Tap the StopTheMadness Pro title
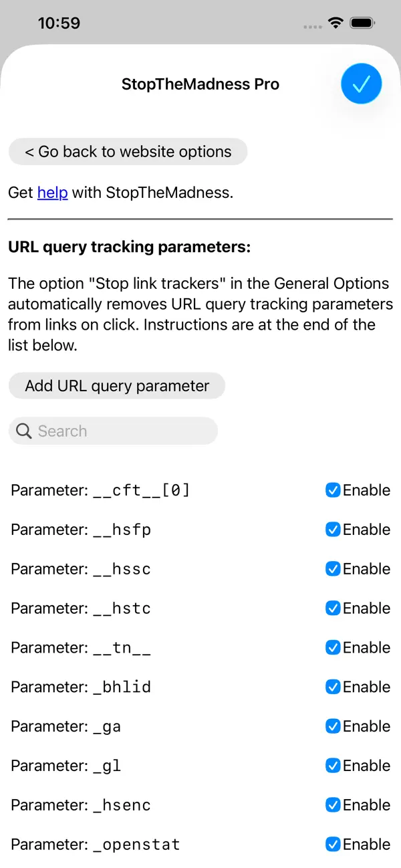This screenshot has height=868, width=401. [200, 84]
